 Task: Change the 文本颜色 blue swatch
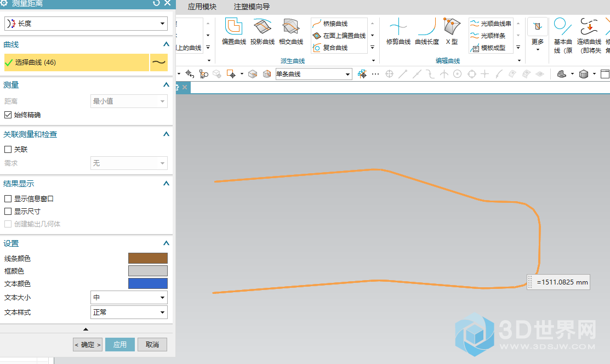148,283
